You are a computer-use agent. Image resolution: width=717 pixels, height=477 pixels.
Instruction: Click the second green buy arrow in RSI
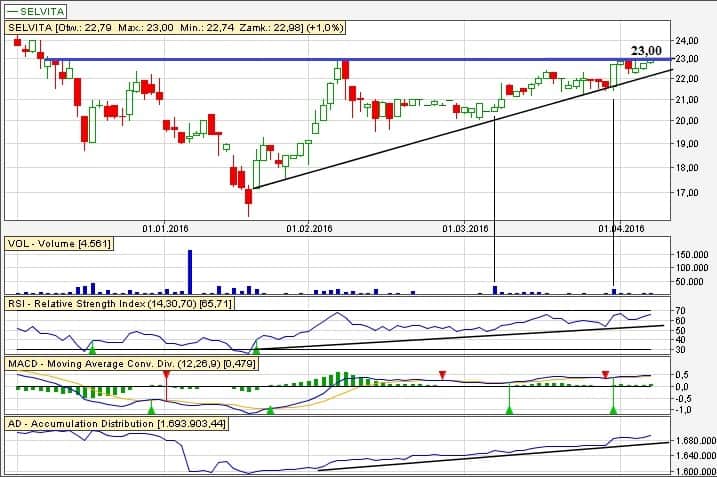point(257,347)
